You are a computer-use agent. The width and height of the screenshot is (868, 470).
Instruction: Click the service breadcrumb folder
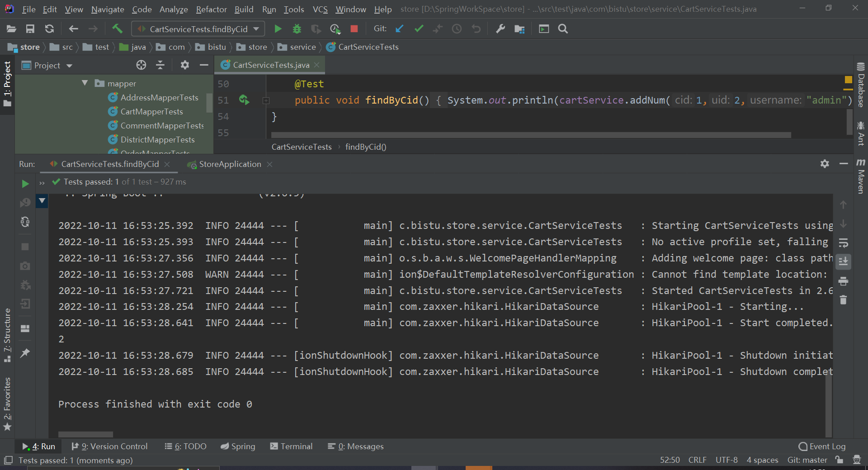tap(297, 47)
